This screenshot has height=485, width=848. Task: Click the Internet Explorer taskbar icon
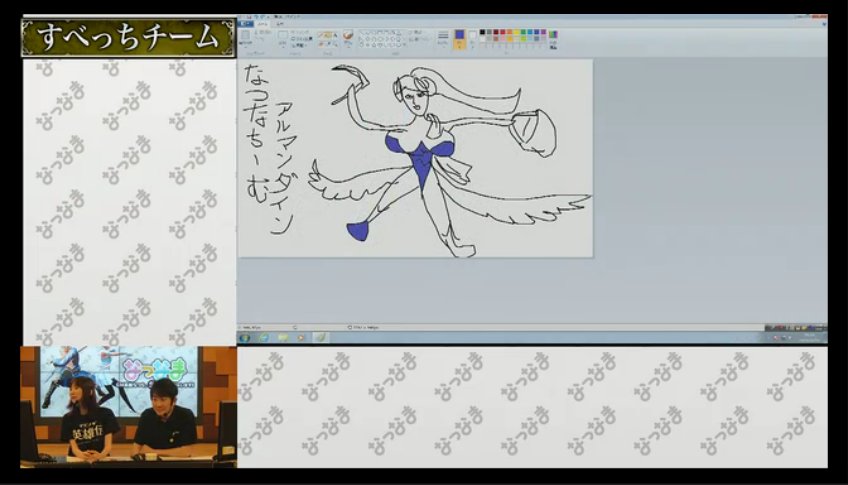click(264, 337)
